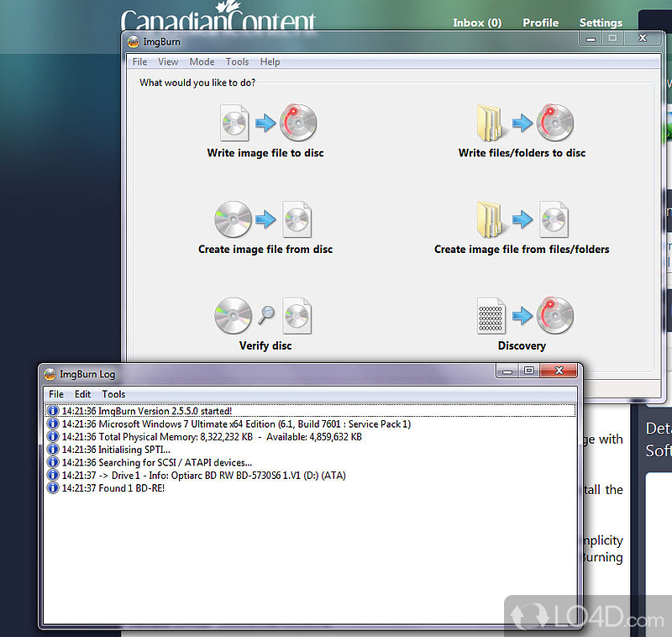Click the Discovery mode icon
The height and width of the screenshot is (637, 672).
point(525,315)
